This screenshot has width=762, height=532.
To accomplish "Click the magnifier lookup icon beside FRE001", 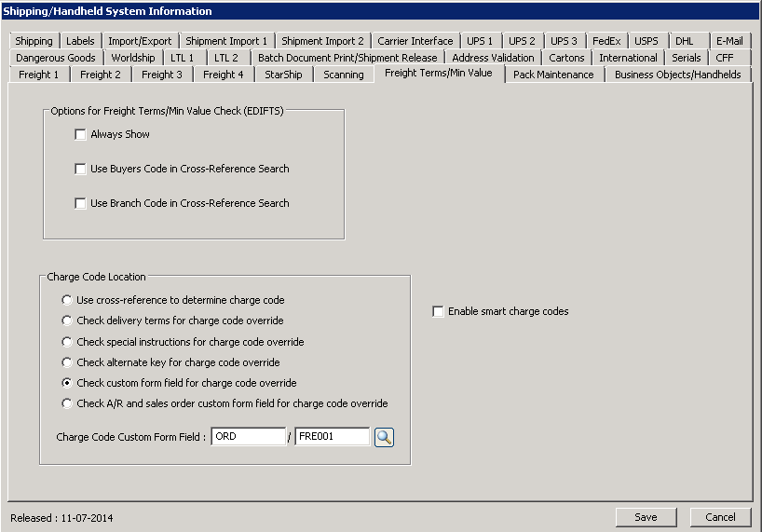I will tap(384, 437).
